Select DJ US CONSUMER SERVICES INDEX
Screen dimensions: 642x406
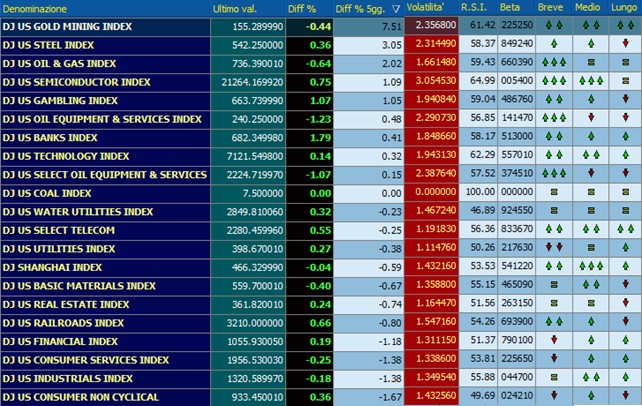86,360
